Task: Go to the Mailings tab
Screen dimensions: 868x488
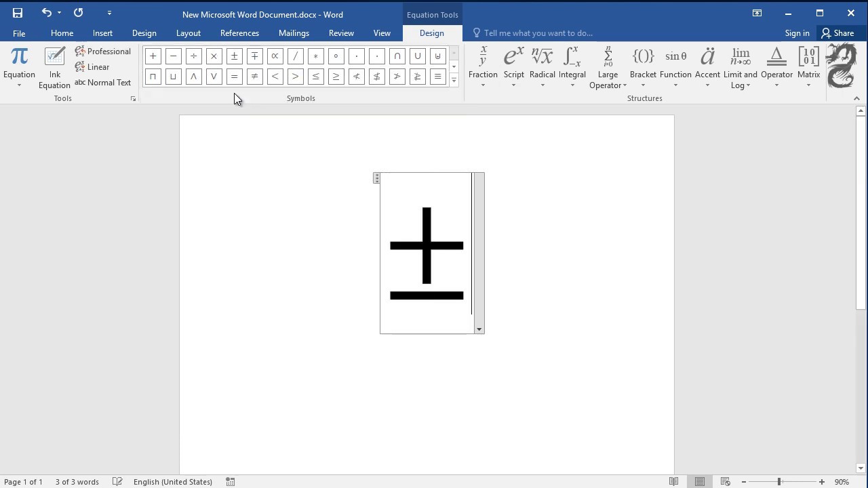Action: tap(294, 33)
